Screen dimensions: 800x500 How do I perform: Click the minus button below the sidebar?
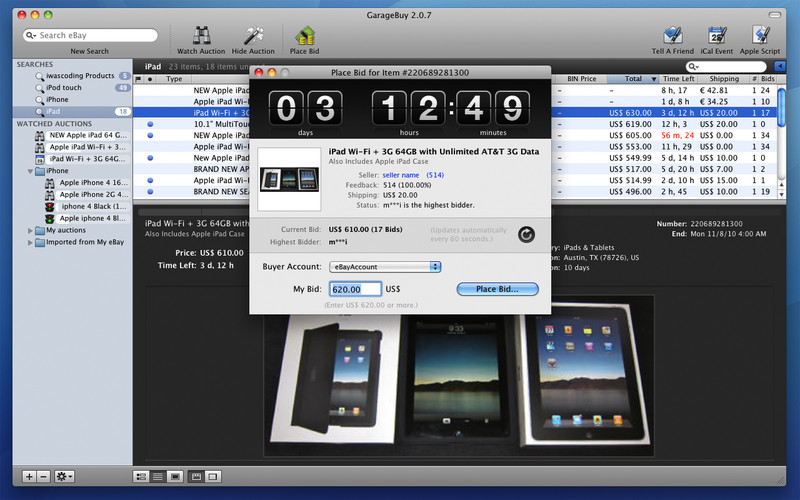click(44, 476)
